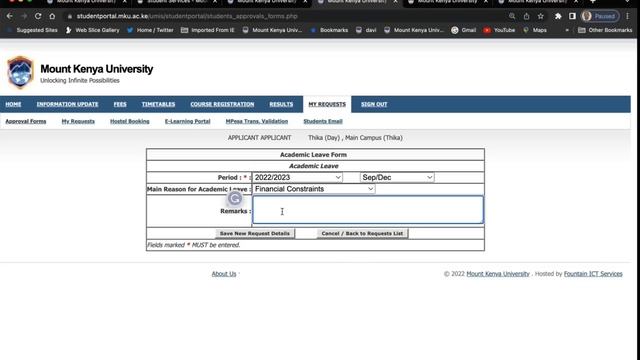Open the Home / Twitter bookmark

(x=150, y=30)
